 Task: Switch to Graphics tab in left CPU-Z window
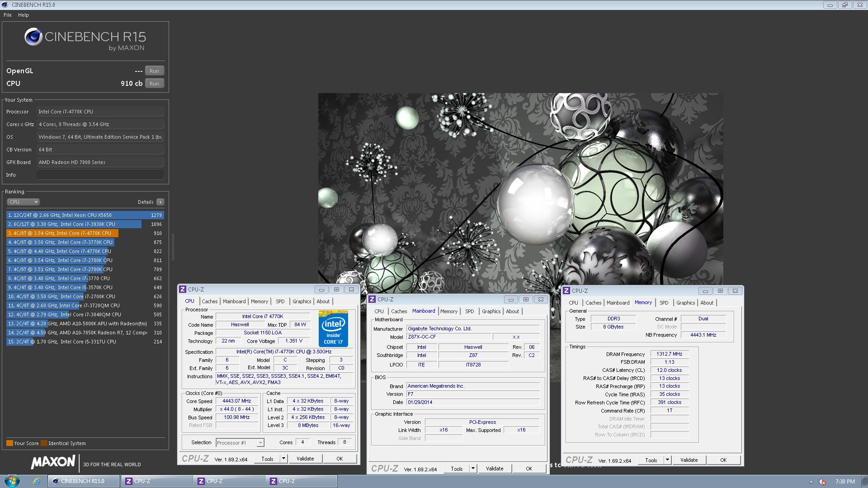pyautogui.click(x=302, y=301)
